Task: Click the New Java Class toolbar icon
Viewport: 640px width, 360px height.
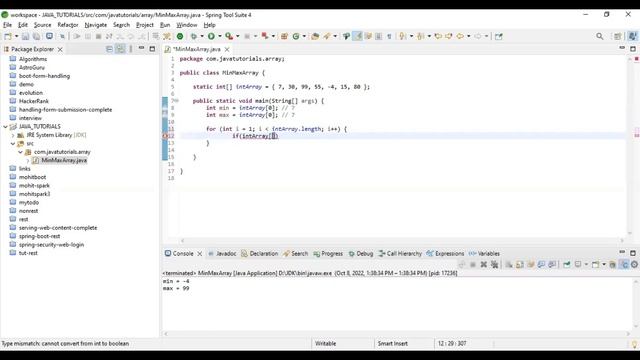Action: 296,36
